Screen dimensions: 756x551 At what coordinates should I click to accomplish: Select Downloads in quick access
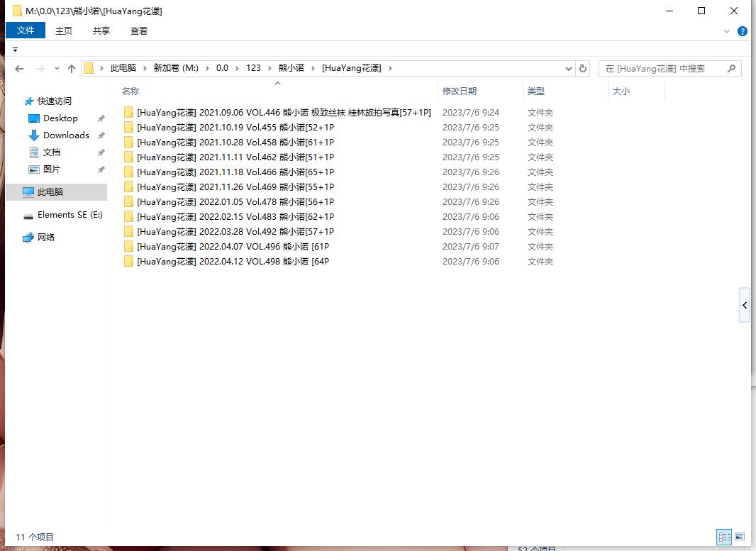pyautogui.click(x=66, y=135)
